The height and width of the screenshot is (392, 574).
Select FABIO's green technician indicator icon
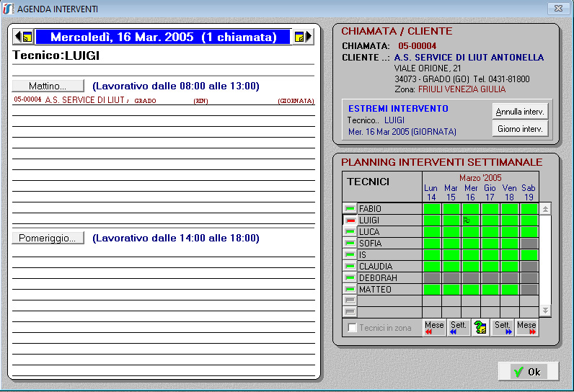[350, 209]
